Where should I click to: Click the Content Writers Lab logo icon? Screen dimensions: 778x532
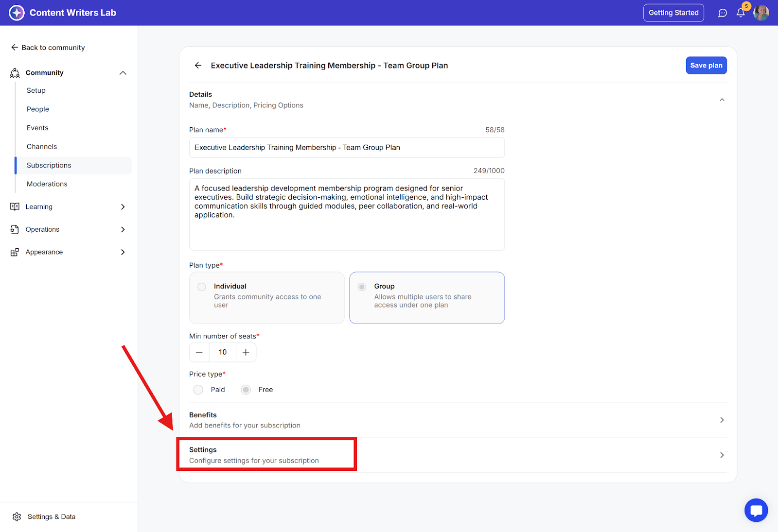(x=17, y=13)
